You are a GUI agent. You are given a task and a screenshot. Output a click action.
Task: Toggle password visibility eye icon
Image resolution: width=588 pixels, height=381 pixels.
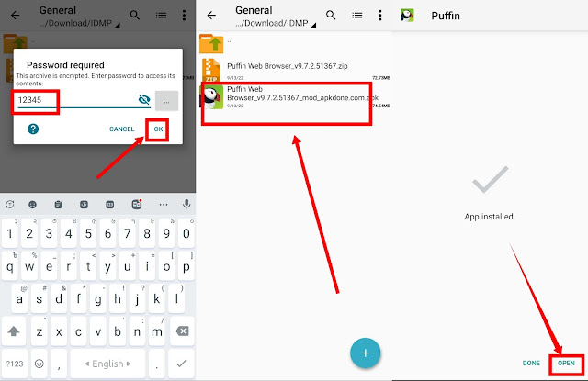[144, 100]
